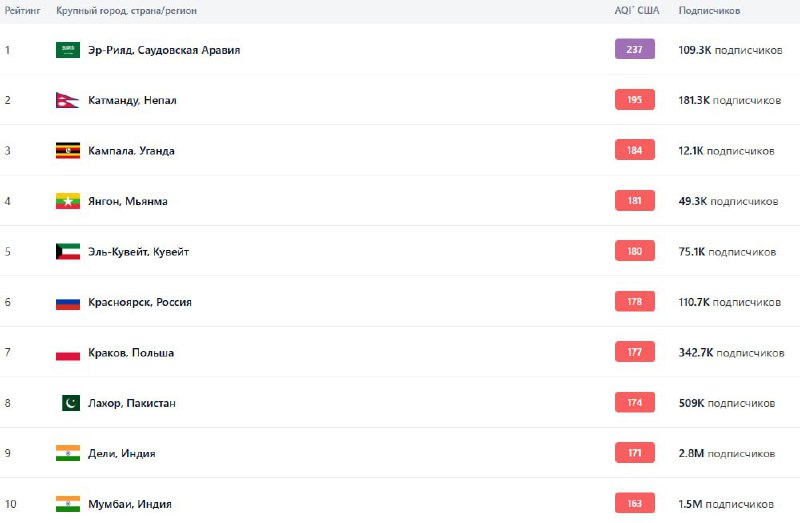The height and width of the screenshot is (523, 800).
Task: Open the Мумбаи, Индия city link
Action: (130, 504)
